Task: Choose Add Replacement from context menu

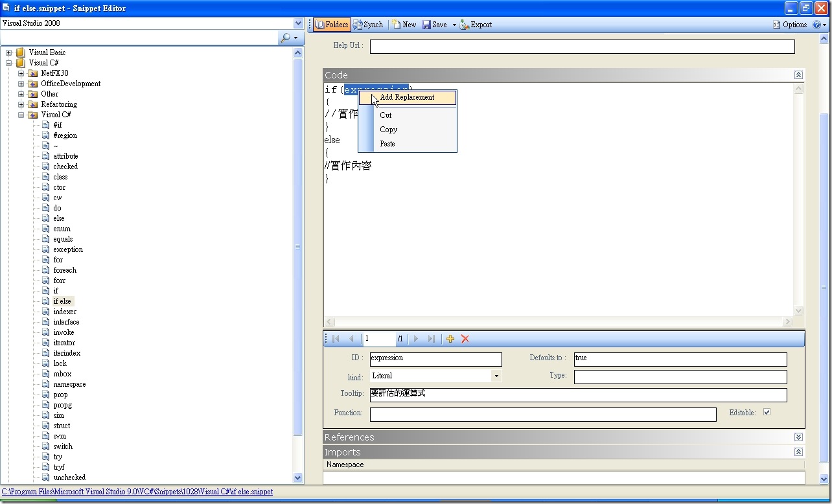Action: 408,97
